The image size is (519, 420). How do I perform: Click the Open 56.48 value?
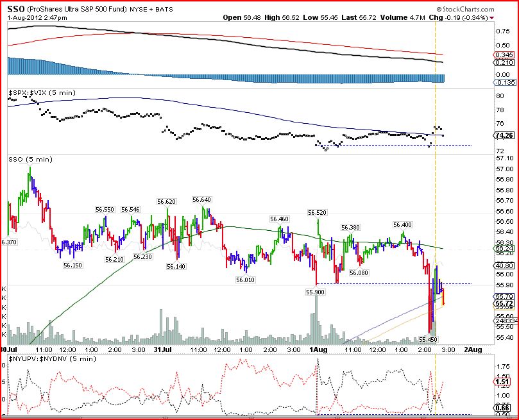click(x=242, y=17)
